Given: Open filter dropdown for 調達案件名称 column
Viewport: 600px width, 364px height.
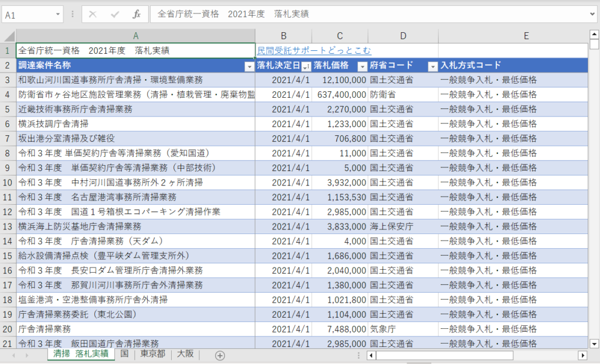Looking at the screenshot, I should (249, 66).
